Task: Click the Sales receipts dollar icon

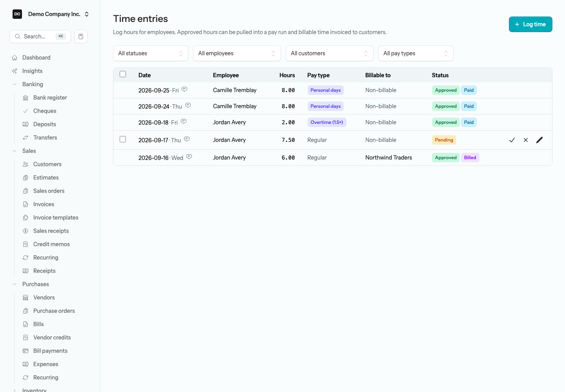Action: [x=26, y=231]
